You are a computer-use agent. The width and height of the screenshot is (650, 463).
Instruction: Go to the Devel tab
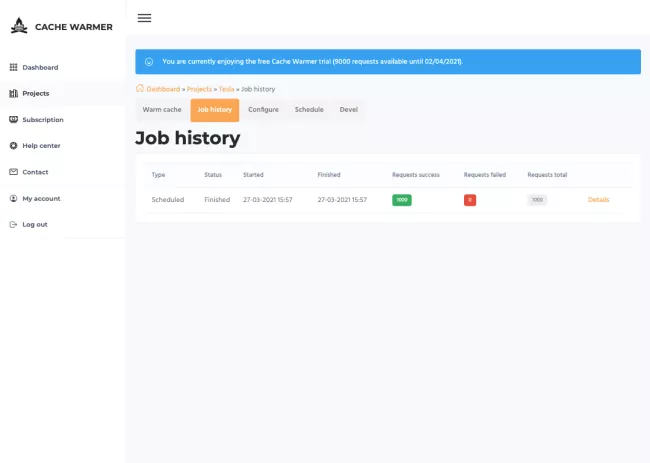(349, 109)
